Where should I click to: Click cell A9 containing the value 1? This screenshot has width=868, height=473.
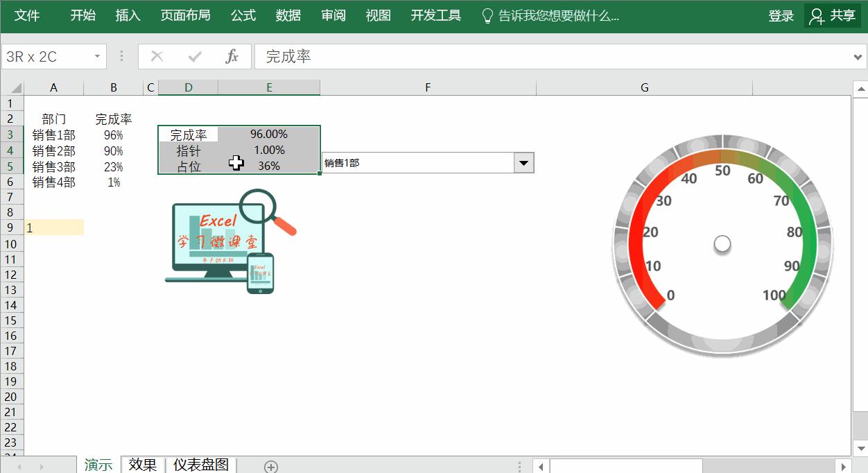pos(53,227)
